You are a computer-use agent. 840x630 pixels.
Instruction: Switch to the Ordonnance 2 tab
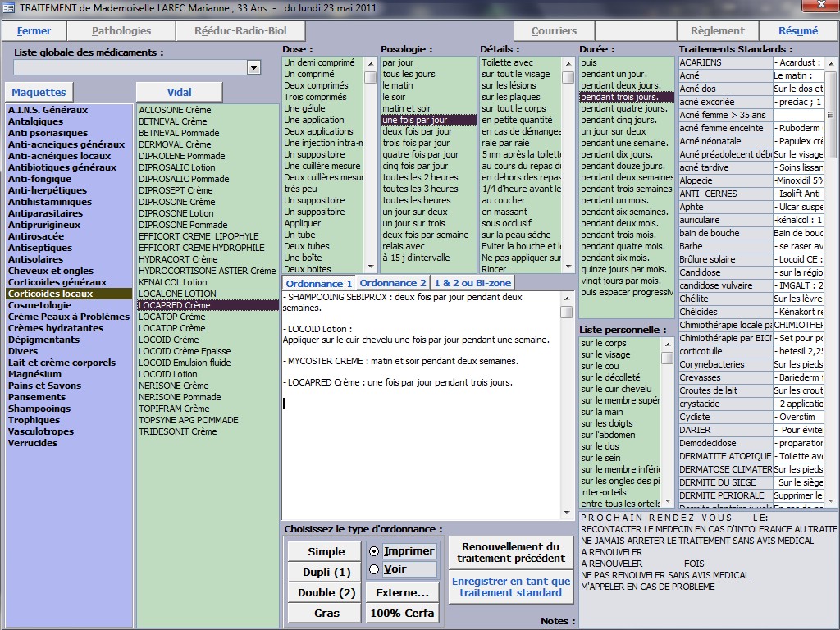tap(393, 283)
